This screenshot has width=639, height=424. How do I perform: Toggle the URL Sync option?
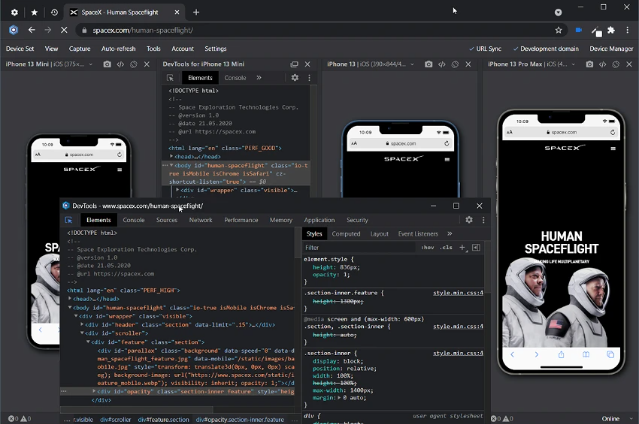(x=485, y=49)
